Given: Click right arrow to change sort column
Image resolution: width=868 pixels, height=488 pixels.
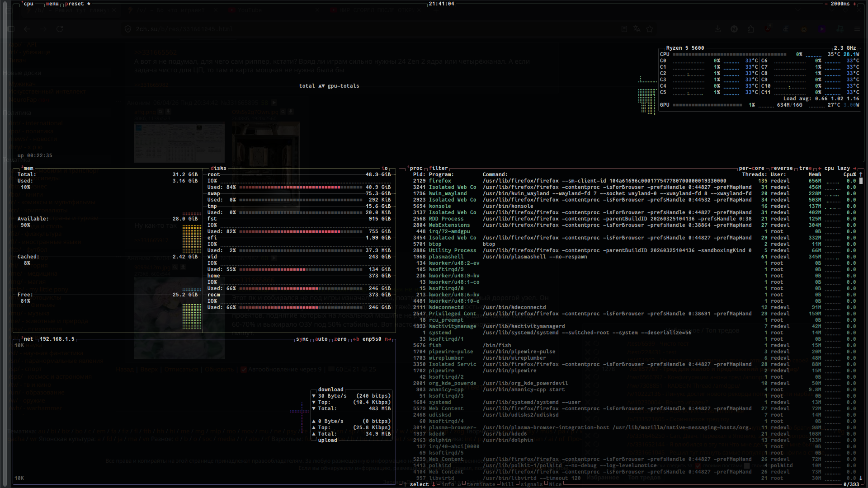Looking at the screenshot, I should pyautogui.click(x=854, y=168).
